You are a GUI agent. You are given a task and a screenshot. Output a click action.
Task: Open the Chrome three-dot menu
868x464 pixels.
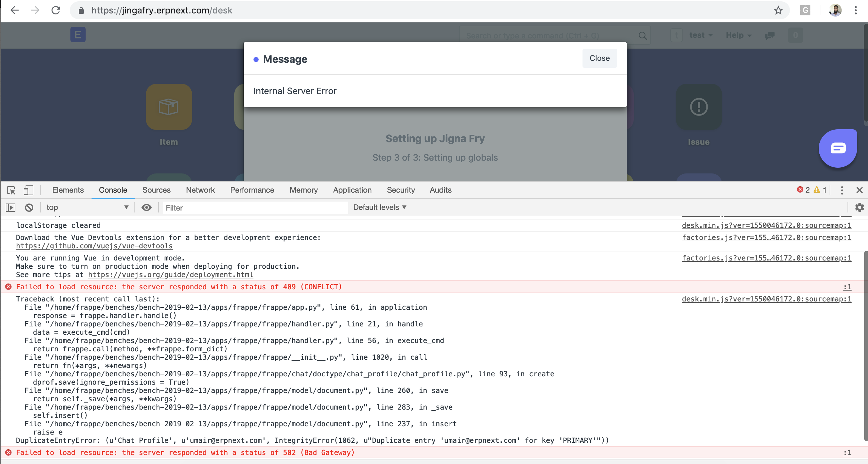coord(856,11)
